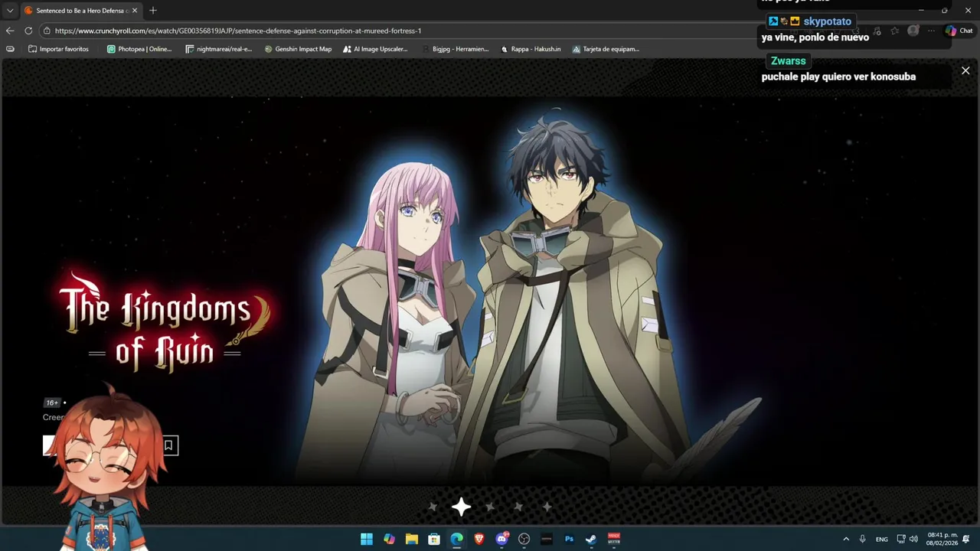
Task: Open a new browser tab
Action: (153, 11)
